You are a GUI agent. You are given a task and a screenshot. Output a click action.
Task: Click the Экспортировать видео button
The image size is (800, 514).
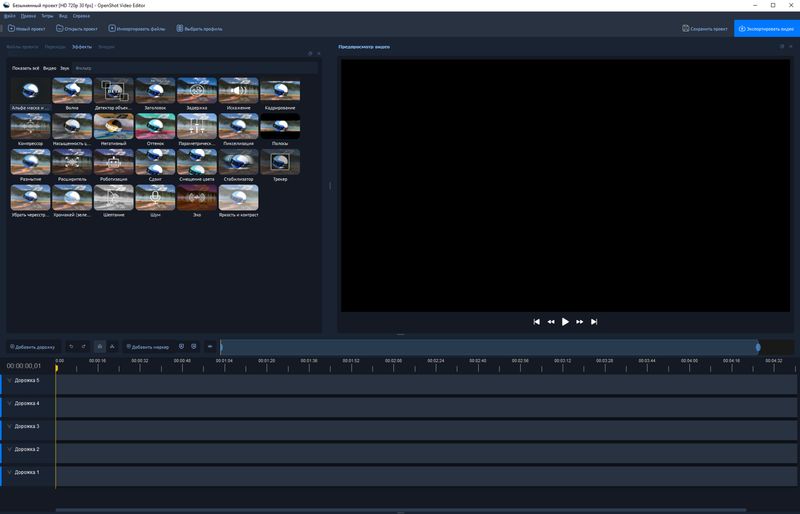766,29
